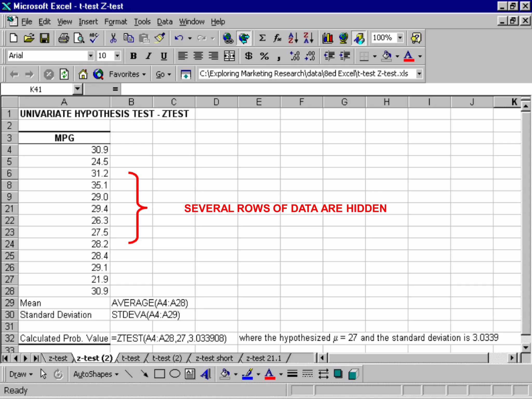
Task: Open the Data menu
Action: (x=165, y=22)
